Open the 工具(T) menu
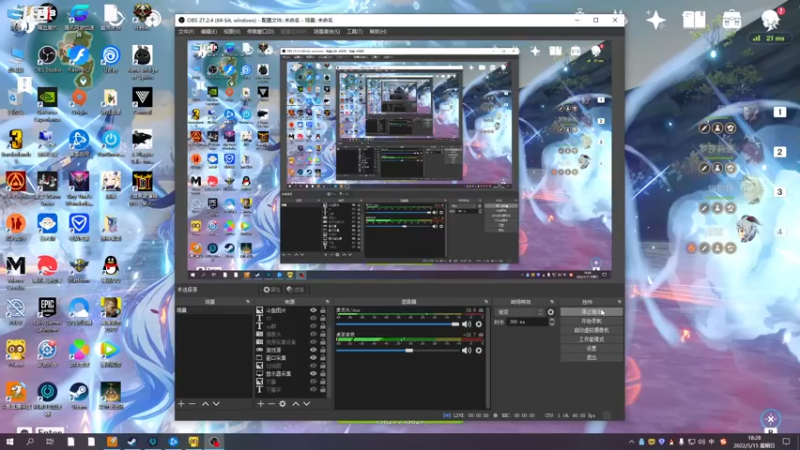The width and height of the screenshot is (800, 450). click(x=355, y=32)
